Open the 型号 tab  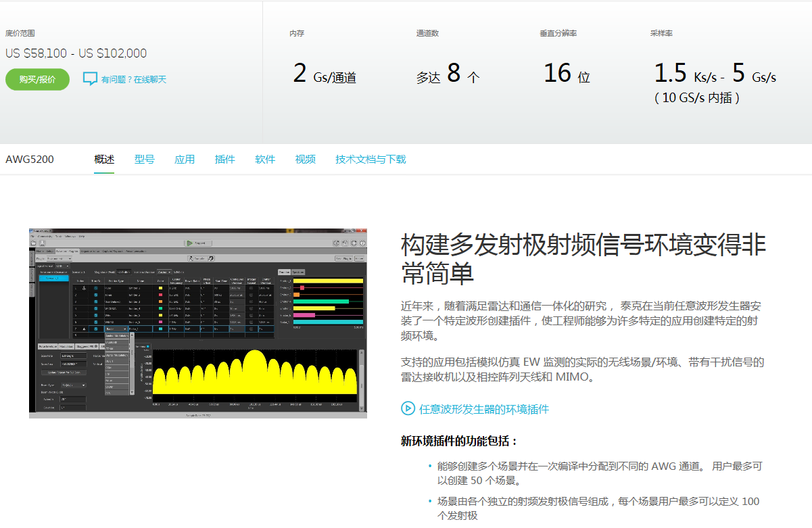[144, 160]
